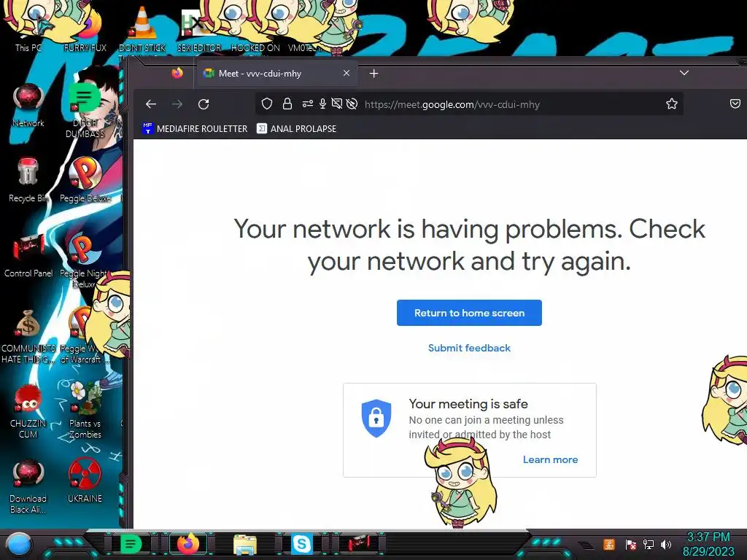Click the microphone permission icon in address bar
This screenshot has width=747, height=560.
click(x=322, y=104)
